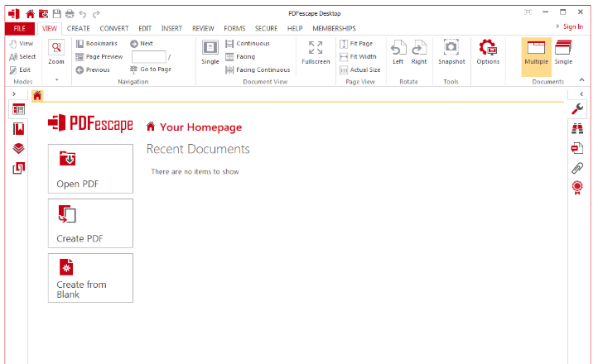Expand the left sidebar panel arrow
The width and height of the screenshot is (598, 364).
click(x=14, y=94)
